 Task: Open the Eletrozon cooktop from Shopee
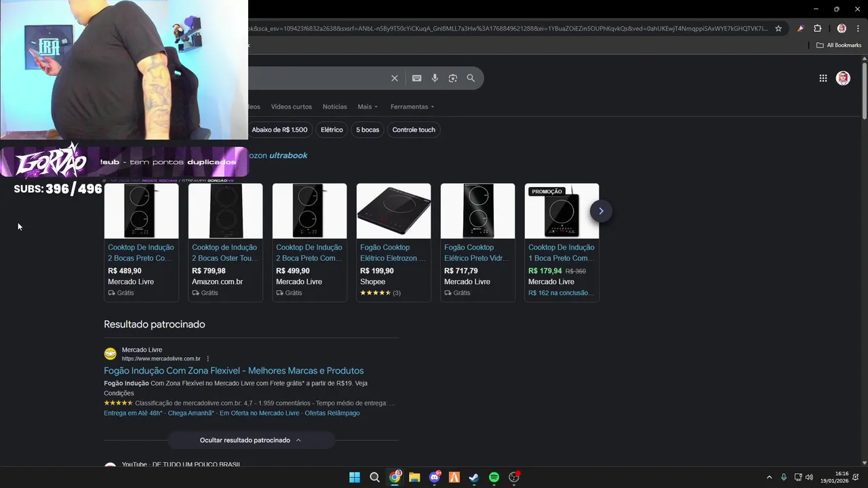click(x=393, y=242)
